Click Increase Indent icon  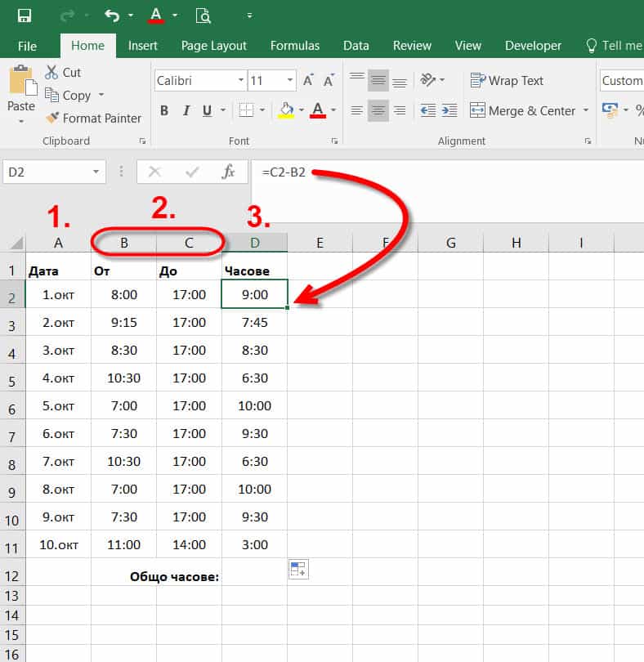(449, 110)
